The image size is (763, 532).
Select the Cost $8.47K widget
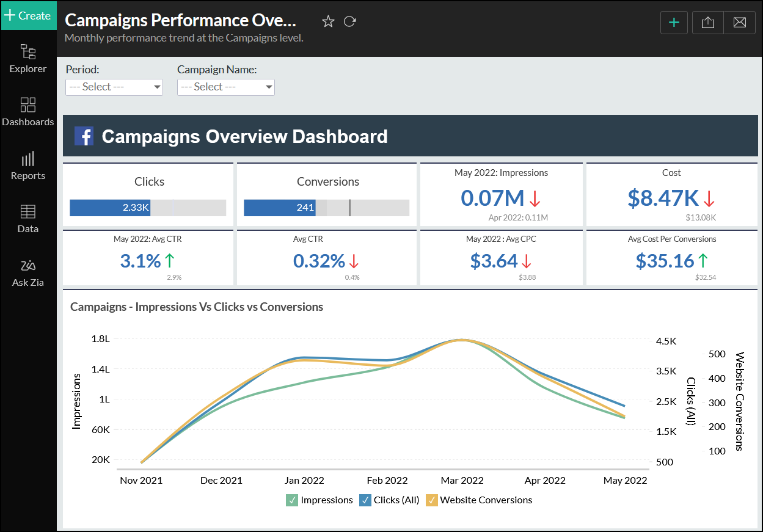pos(671,198)
